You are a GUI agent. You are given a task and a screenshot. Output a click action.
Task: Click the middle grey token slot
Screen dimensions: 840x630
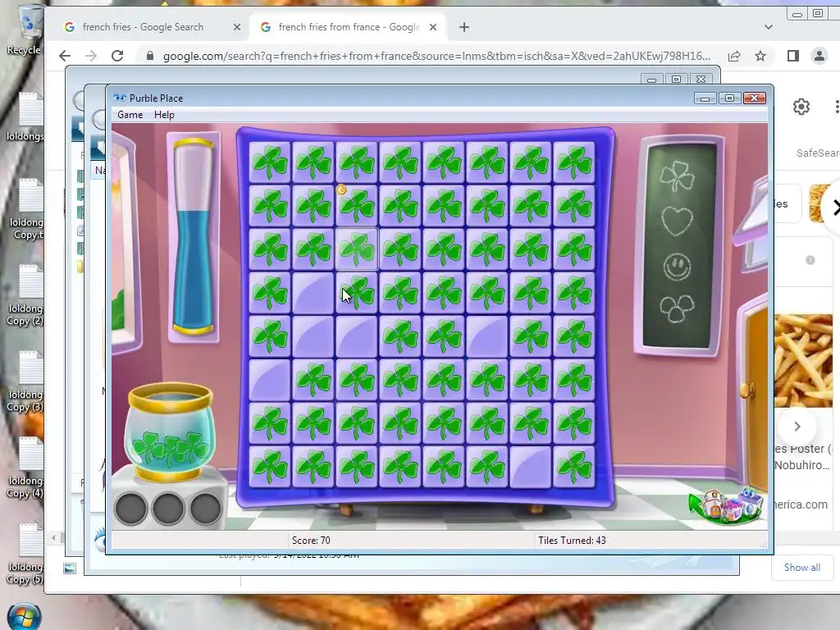coord(168,509)
